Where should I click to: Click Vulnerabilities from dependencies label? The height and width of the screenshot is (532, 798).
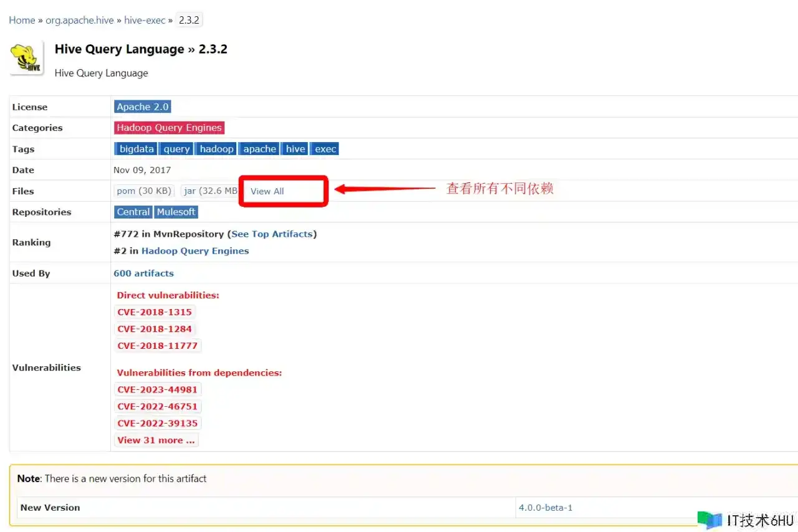199,373
